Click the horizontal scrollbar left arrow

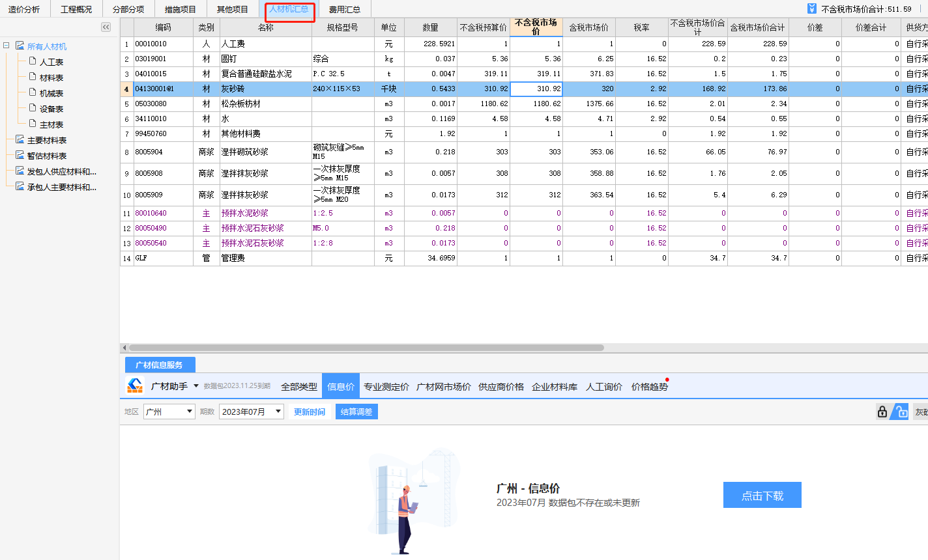[124, 348]
